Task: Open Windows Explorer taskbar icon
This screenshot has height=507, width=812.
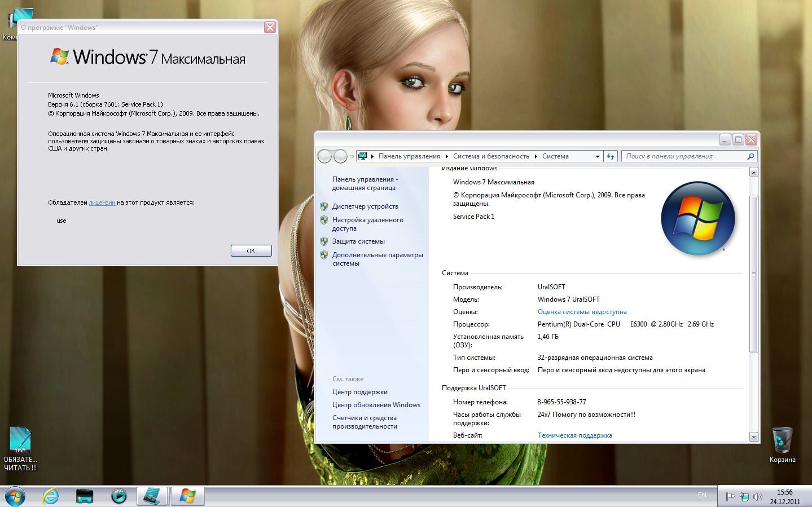Action: 85,496
